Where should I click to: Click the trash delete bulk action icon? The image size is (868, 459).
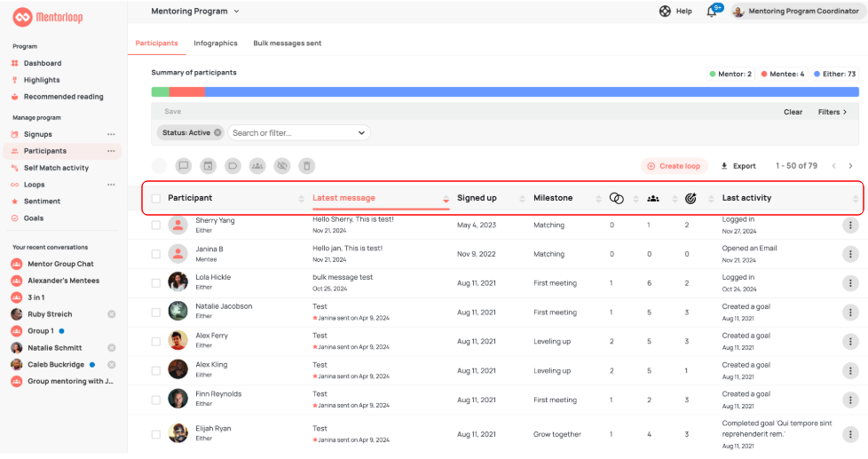tap(307, 165)
